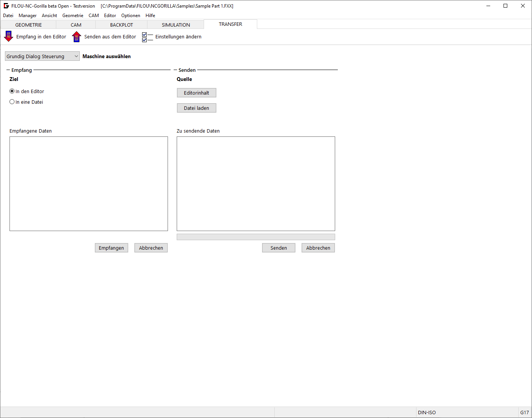Click the Datei laden button
532x418 pixels.
196,108
